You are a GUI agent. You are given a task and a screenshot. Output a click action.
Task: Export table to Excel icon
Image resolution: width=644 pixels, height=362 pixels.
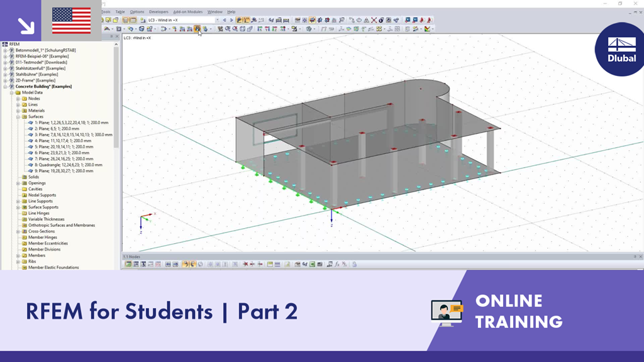[312, 265]
